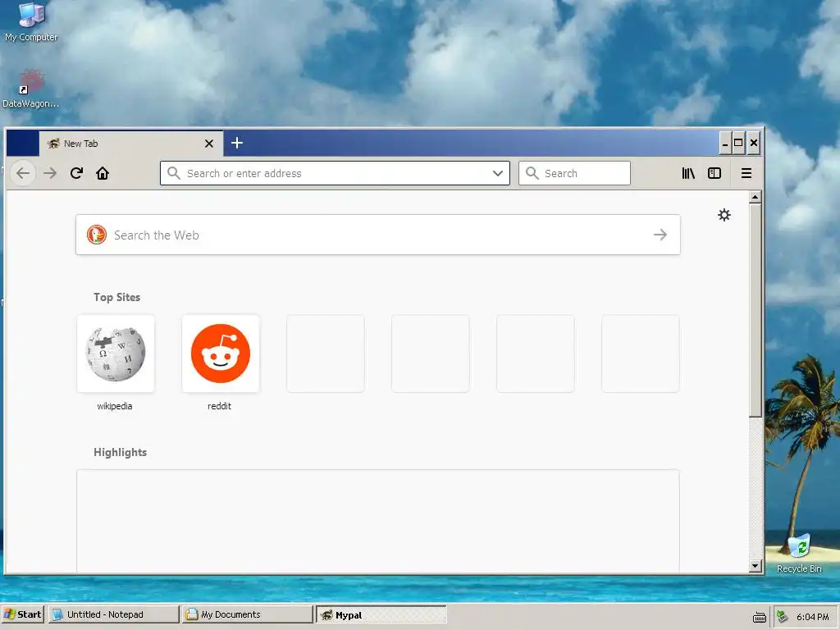
Task: Click the keyboard tray icon
Action: pos(760,617)
